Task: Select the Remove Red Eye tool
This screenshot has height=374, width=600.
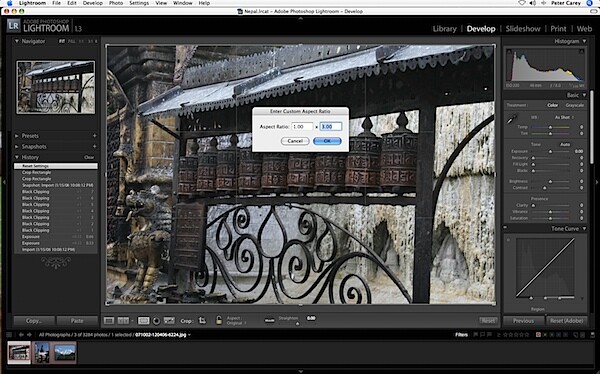Action: coord(156,321)
